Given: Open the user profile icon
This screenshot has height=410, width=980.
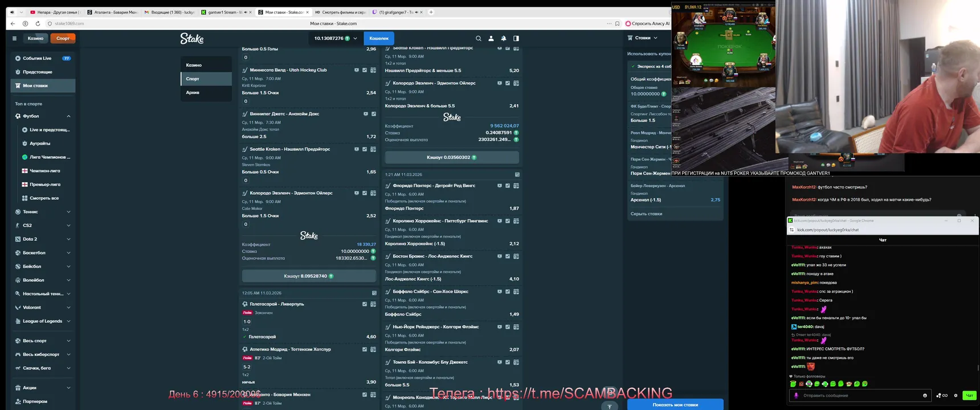Looking at the screenshot, I should [x=491, y=38].
